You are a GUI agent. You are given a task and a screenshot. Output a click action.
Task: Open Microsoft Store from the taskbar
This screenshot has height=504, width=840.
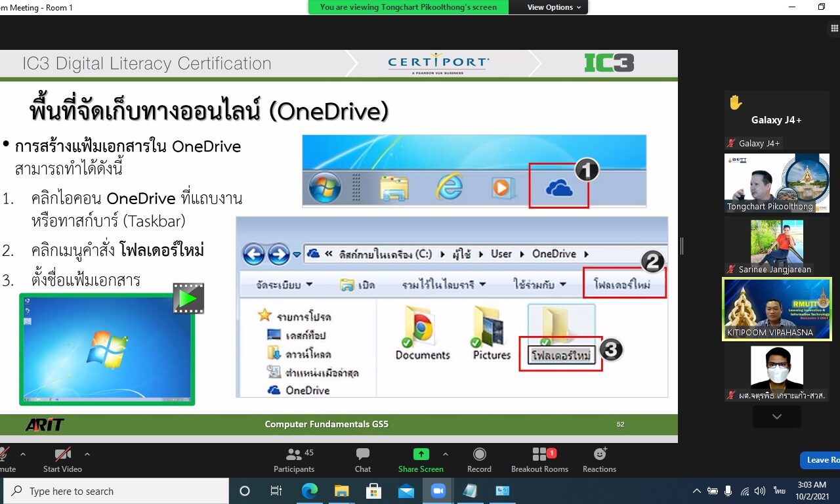tap(374, 491)
